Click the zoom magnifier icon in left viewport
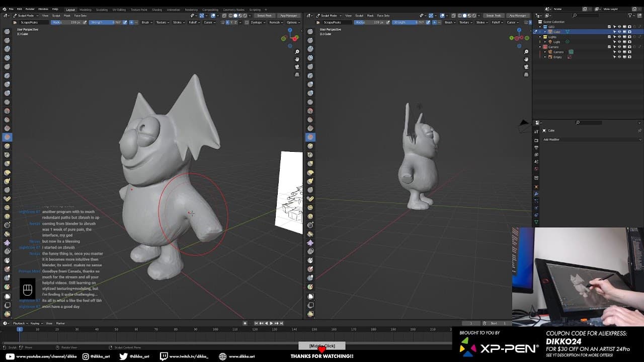The width and height of the screenshot is (644, 362). pyautogui.click(x=297, y=51)
